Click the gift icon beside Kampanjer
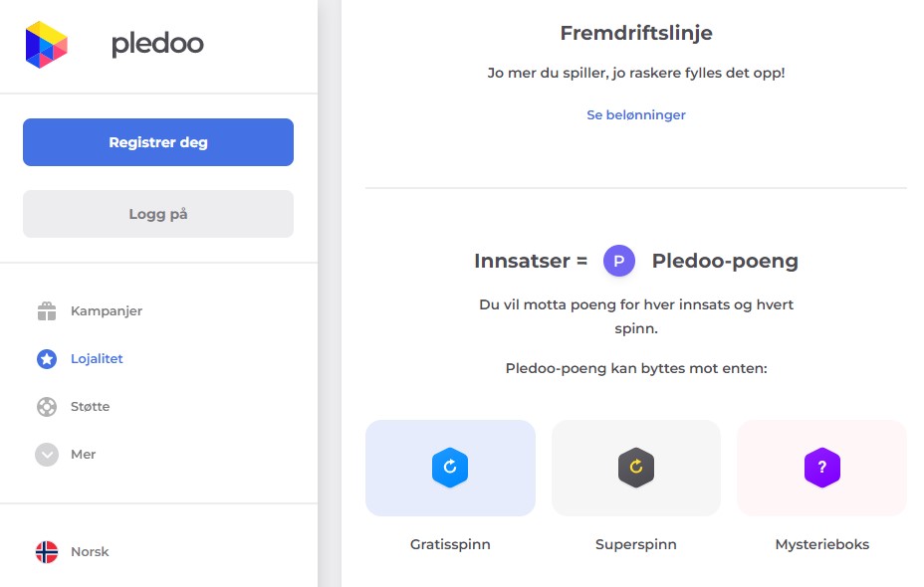 click(47, 311)
